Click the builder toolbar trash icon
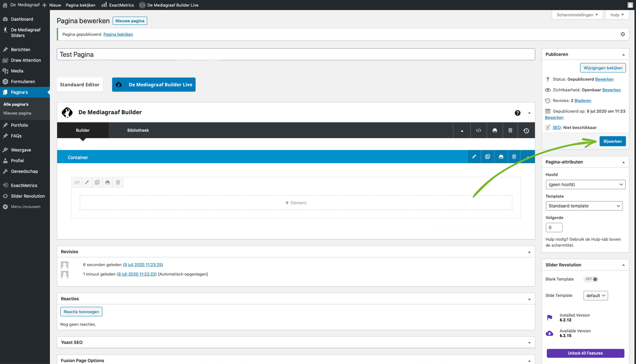The height and width of the screenshot is (364, 636). (x=510, y=130)
